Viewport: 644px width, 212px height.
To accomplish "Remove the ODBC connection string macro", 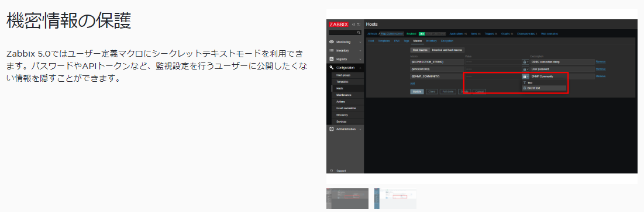I will pos(601,62).
